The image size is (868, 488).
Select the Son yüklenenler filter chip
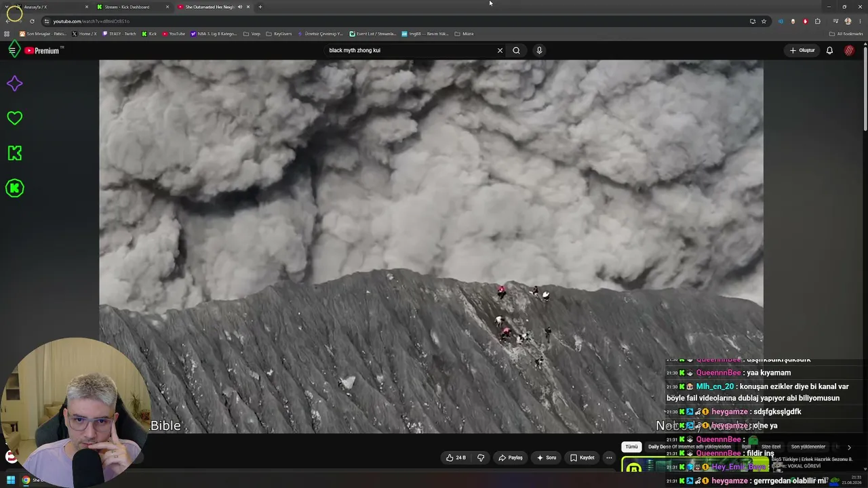[808, 447]
